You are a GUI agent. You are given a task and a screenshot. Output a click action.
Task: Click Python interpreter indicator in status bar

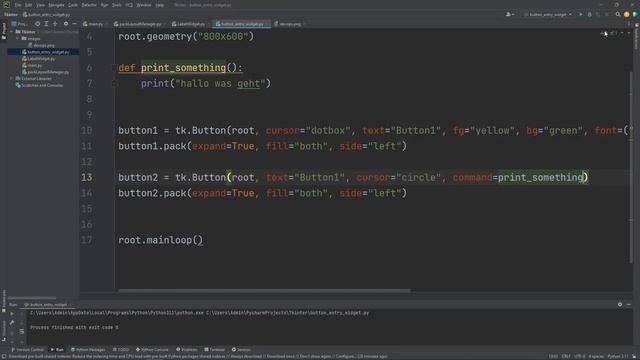click(618, 356)
